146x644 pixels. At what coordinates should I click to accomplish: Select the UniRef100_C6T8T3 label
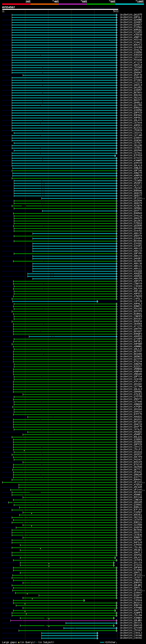[x=131, y=578]
